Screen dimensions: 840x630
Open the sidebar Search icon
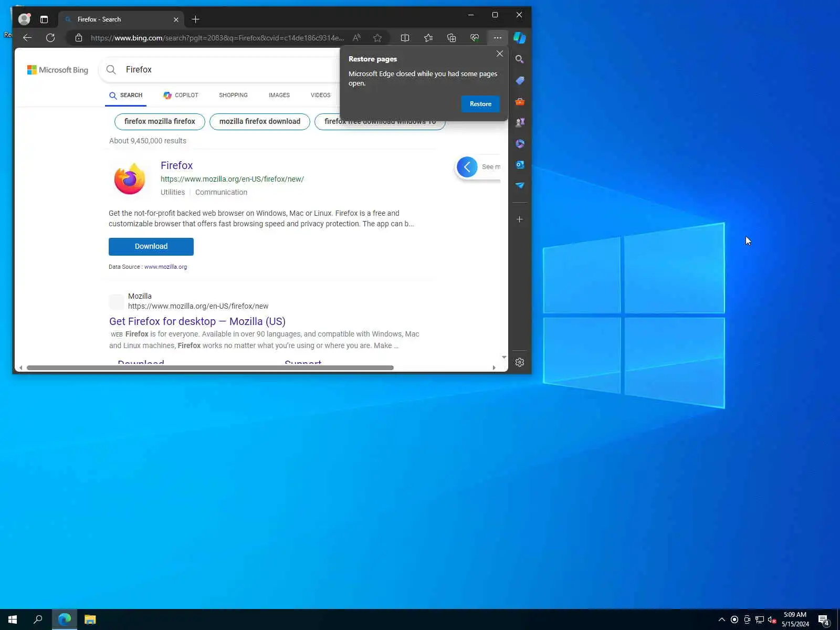tap(520, 59)
